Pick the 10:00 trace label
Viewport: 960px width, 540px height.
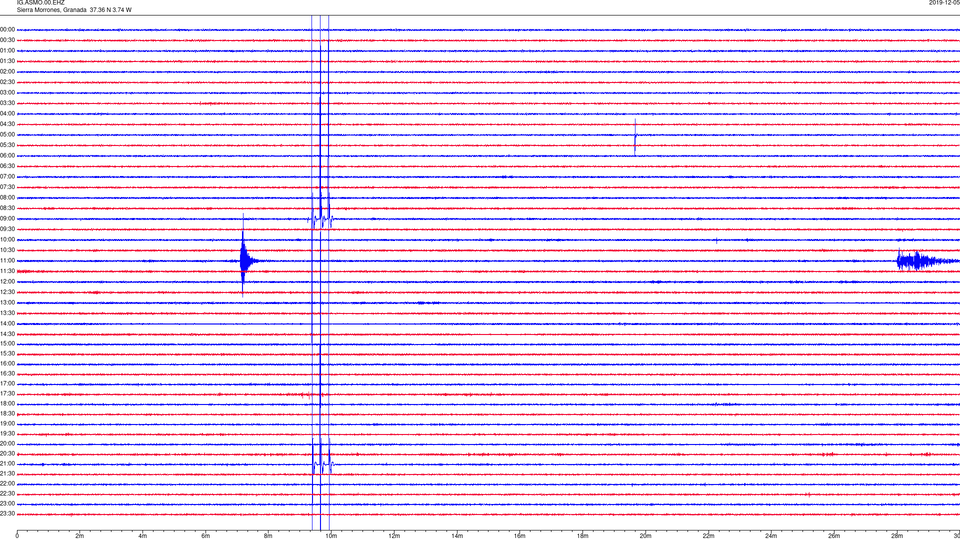(x=7, y=239)
